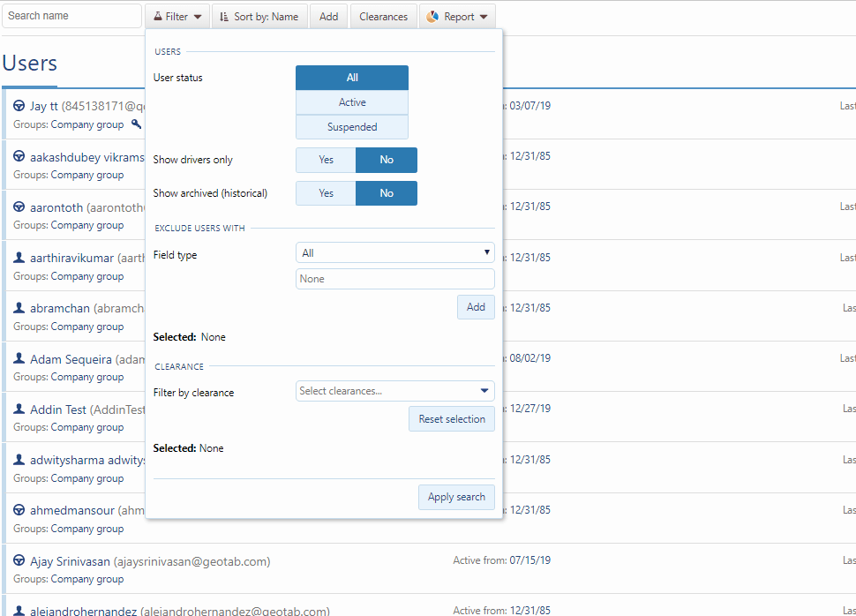Click Apply search button
This screenshot has height=616, width=856.
(456, 497)
